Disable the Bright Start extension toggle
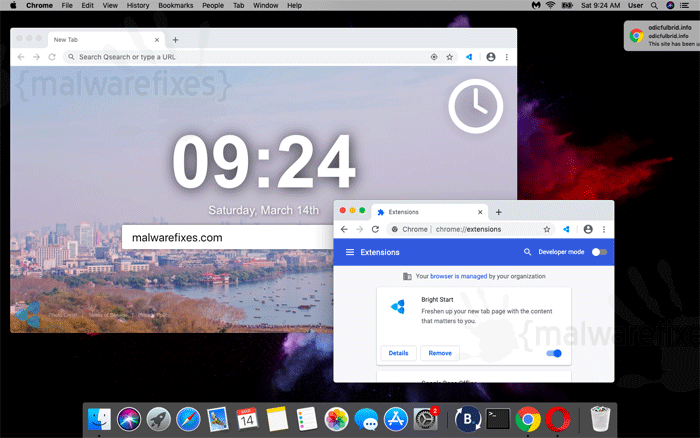The height and width of the screenshot is (438, 700). pyautogui.click(x=554, y=353)
